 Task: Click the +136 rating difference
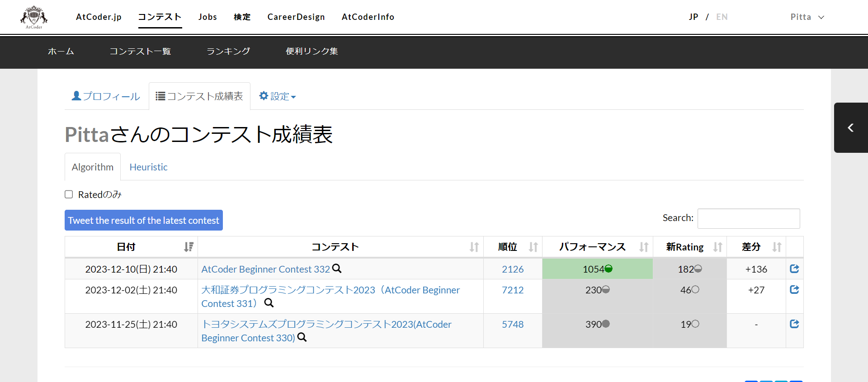click(x=756, y=269)
